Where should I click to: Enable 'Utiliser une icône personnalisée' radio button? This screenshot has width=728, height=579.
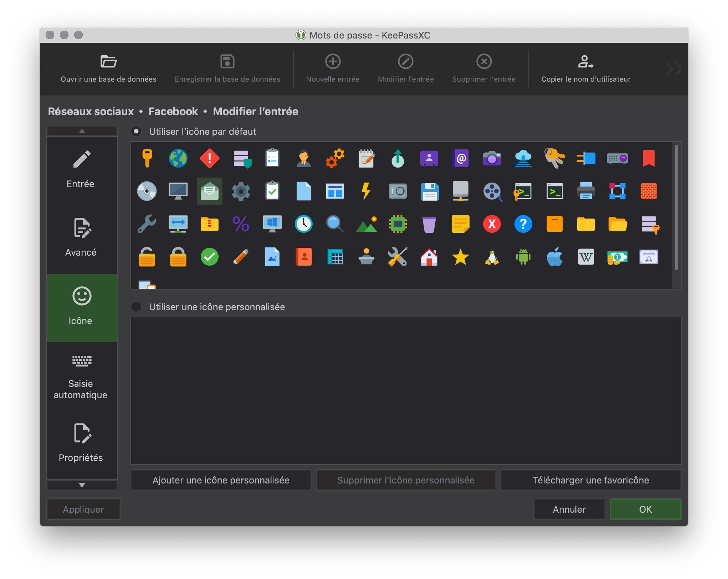[x=136, y=307]
